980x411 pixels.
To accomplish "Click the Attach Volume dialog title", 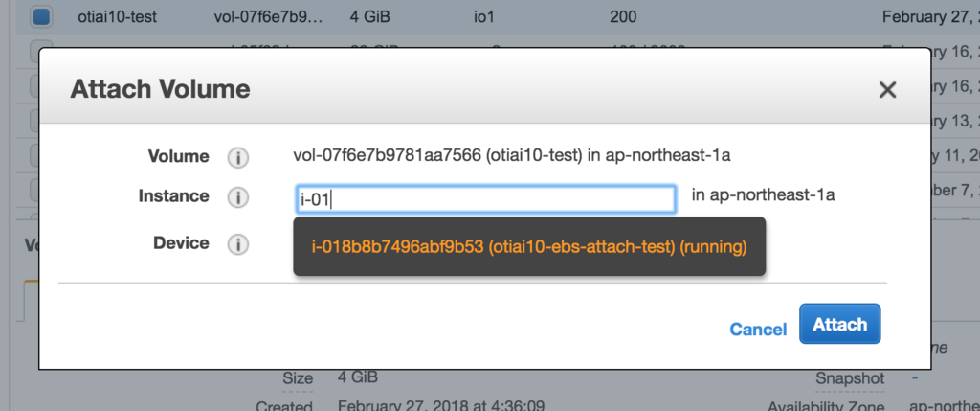I will (160, 90).
